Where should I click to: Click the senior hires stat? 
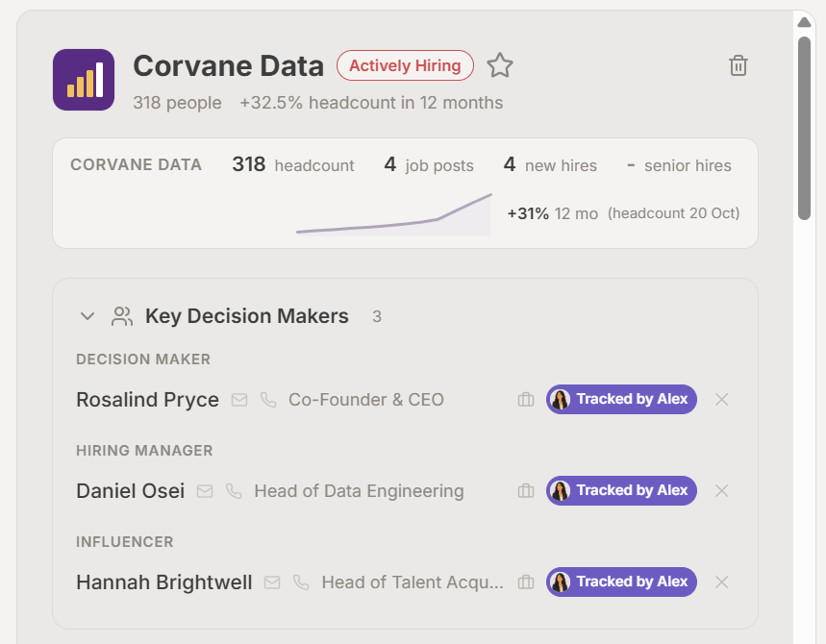679,164
